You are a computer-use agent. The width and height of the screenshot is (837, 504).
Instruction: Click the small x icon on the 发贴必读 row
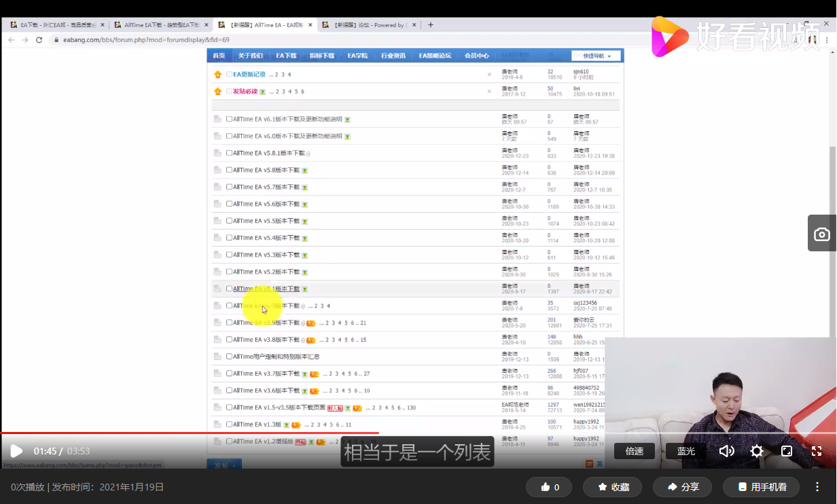(x=489, y=92)
